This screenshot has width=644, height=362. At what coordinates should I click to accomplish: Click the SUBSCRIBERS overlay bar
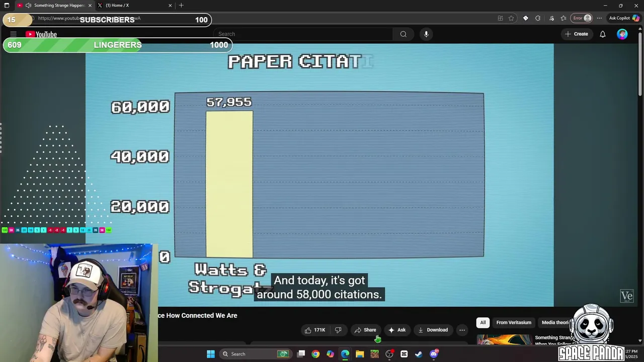coord(107,20)
